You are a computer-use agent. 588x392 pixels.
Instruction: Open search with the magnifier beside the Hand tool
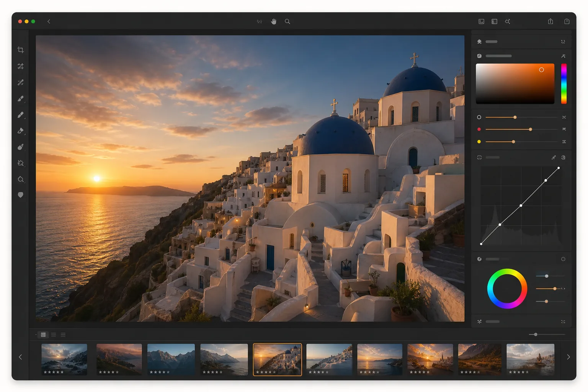(x=287, y=21)
